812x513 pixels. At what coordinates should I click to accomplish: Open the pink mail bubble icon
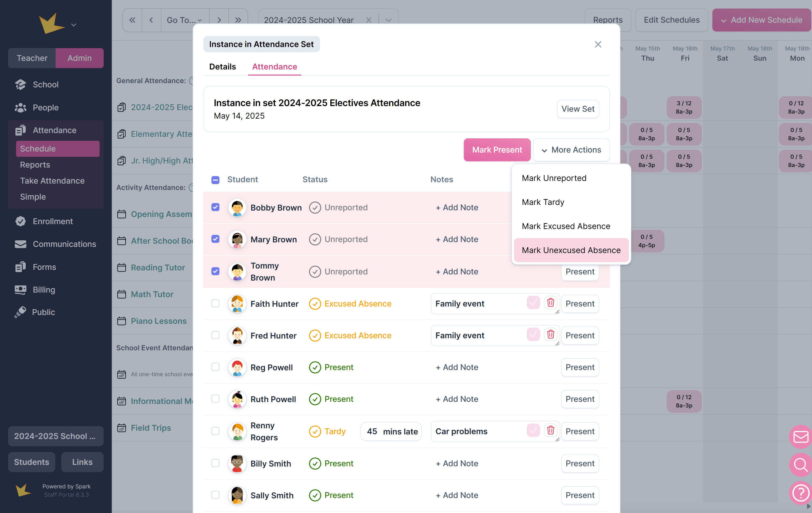coord(800,437)
